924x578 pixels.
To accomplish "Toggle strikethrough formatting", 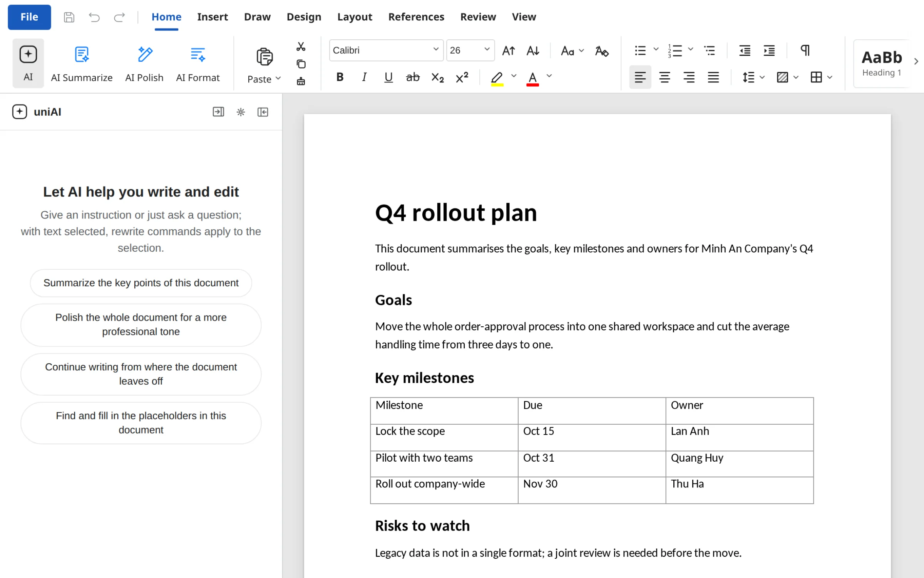I will click(413, 77).
